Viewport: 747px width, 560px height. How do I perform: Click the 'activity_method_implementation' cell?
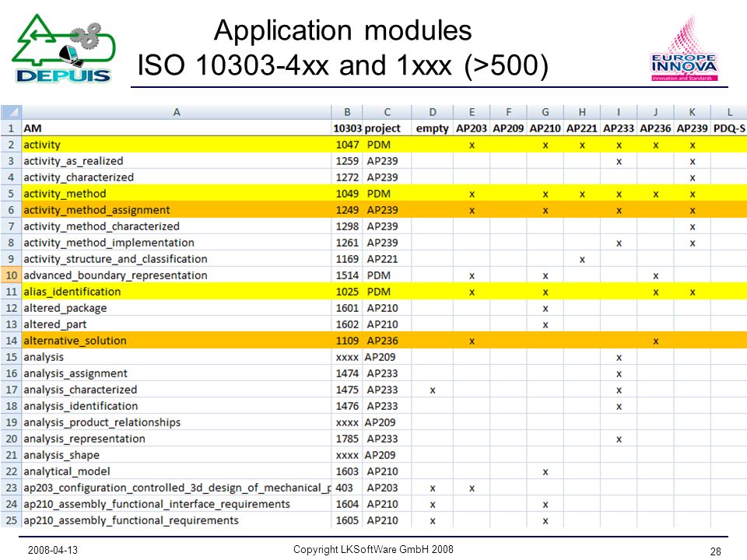pyautogui.click(x=177, y=243)
